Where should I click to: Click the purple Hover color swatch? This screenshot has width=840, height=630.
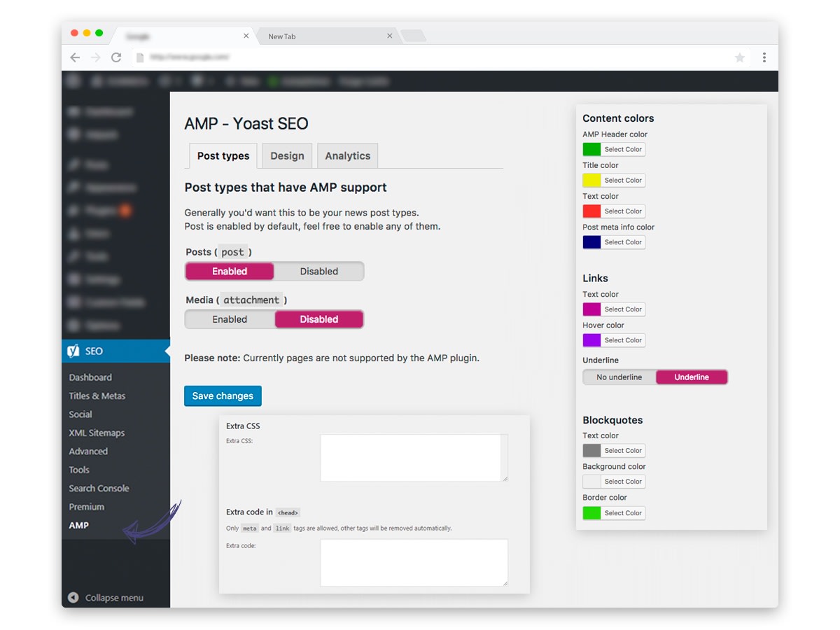click(591, 340)
